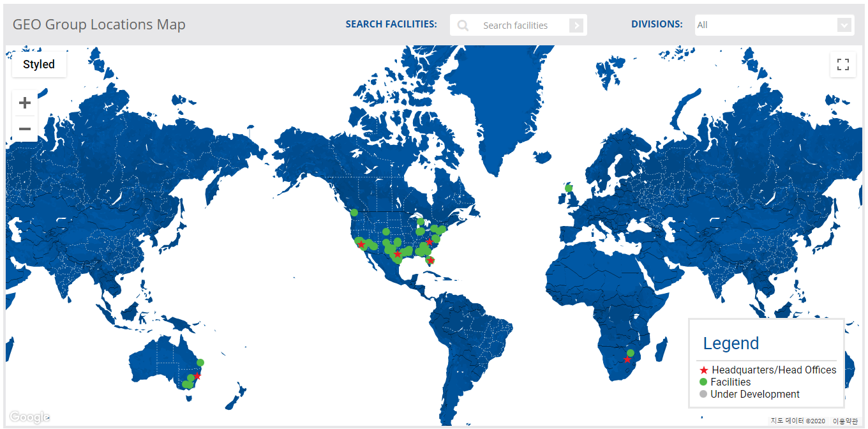This screenshot has height=429, width=868.
Task: Click the red star headquarters in Australia
Action: (x=197, y=376)
